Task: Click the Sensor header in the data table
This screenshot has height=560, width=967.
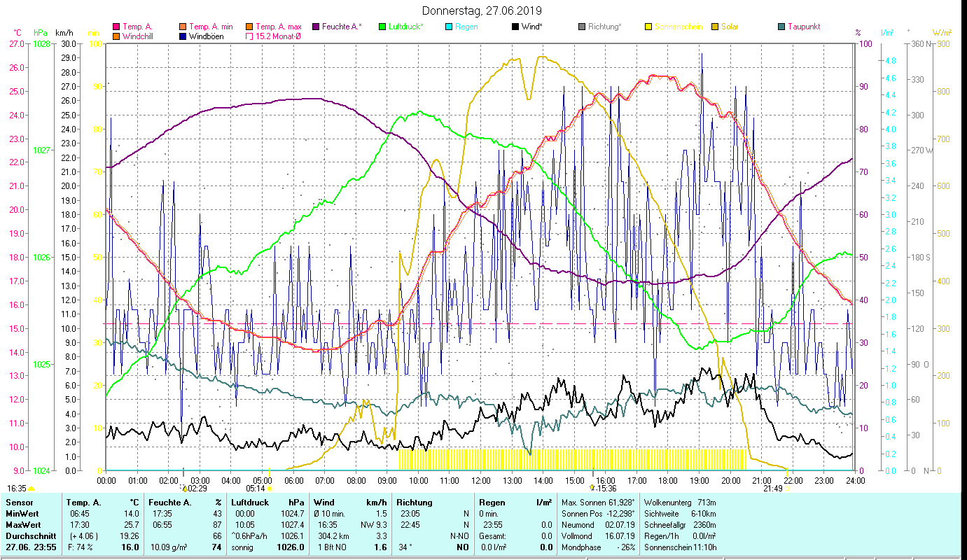Action: [18, 503]
